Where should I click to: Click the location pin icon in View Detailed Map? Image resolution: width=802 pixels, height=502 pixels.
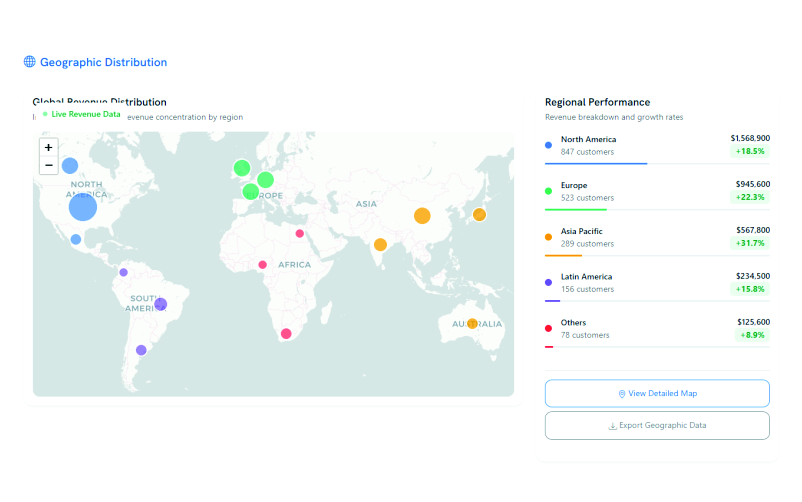(x=621, y=394)
